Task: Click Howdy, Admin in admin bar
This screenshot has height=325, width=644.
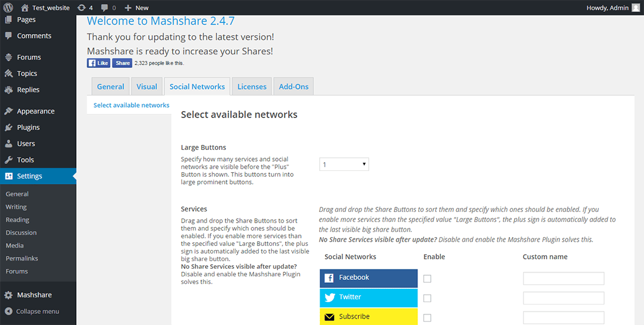Action: pyautogui.click(x=608, y=8)
